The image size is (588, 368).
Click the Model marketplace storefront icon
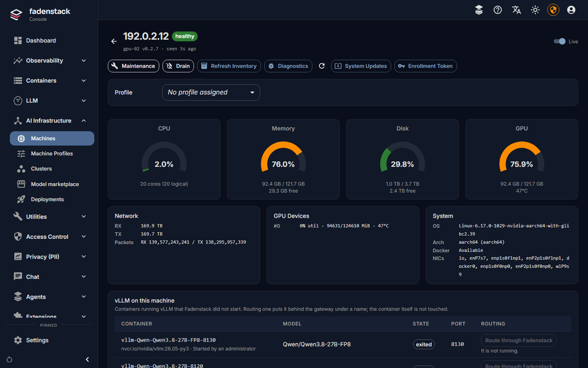tap(21, 184)
